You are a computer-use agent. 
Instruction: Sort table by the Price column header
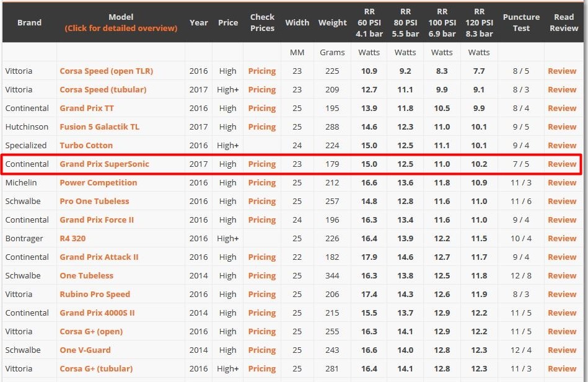pyautogui.click(x=228, y=22)
